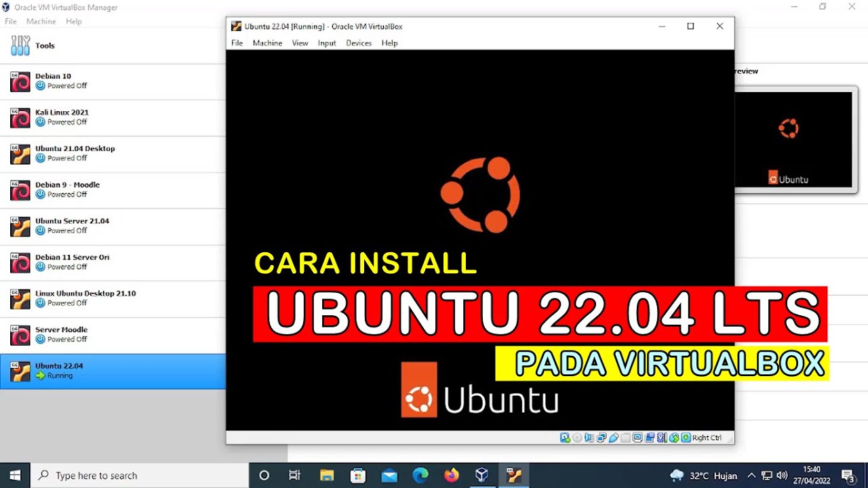
Task: Select the Debian 9 - Moodle machine
Action: [113, 190]
